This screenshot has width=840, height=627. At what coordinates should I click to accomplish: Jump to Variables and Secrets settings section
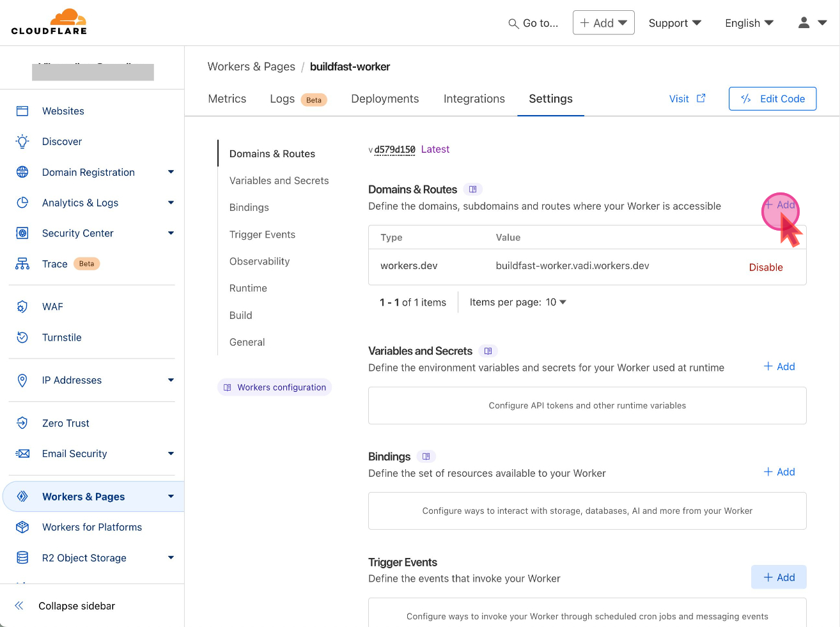click(279, 181)
